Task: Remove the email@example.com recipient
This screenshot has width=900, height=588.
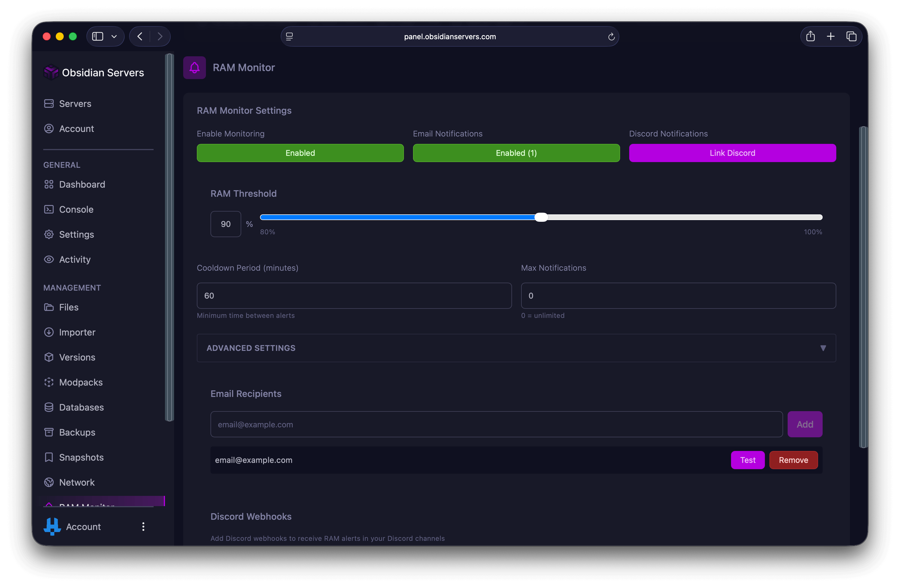Action: 793,460
